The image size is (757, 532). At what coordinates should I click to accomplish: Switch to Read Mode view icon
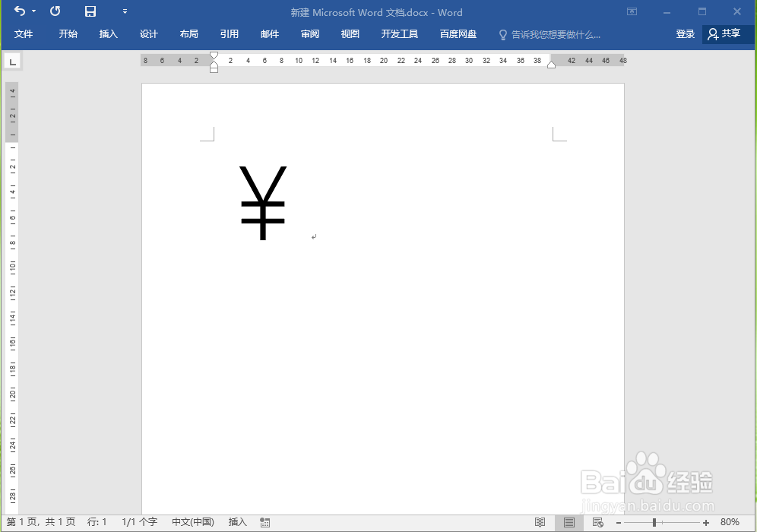[x=540, y=522]
